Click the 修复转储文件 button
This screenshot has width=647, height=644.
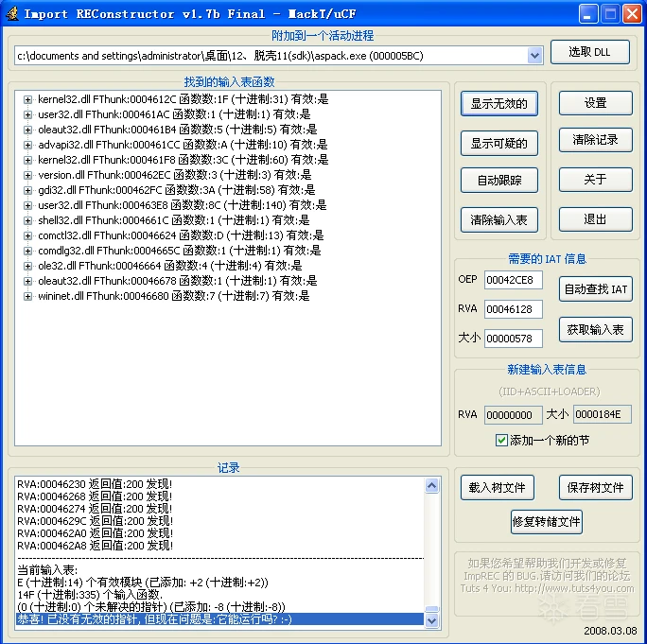(x=546, y=522)
